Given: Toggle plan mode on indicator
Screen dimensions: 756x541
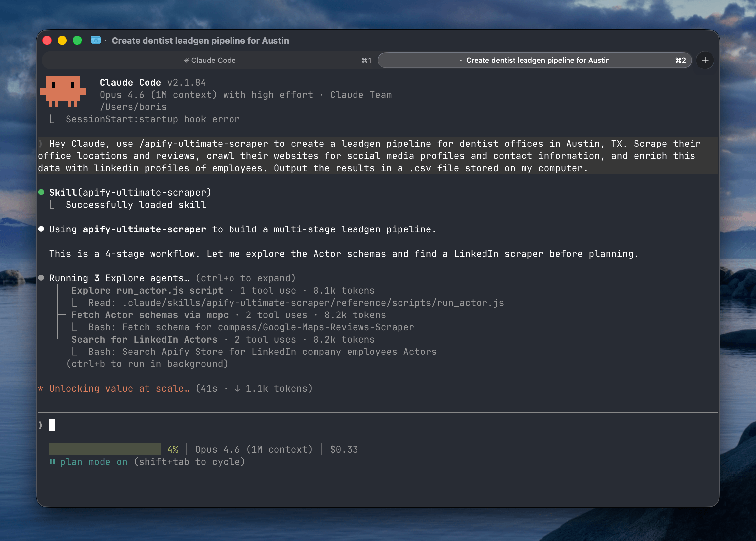Looking at the screenshot, I should click(x=94, y=462).
